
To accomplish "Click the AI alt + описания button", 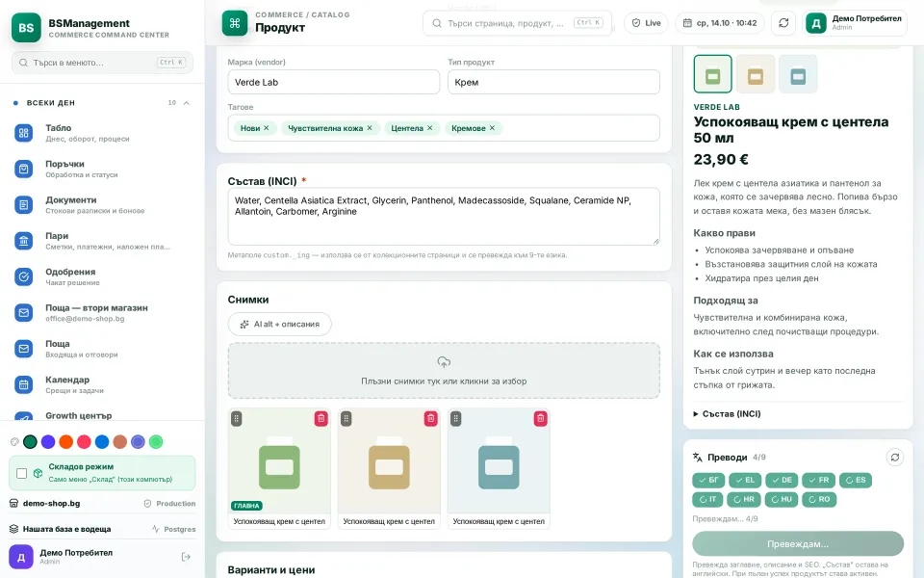I will click(280, 325).
